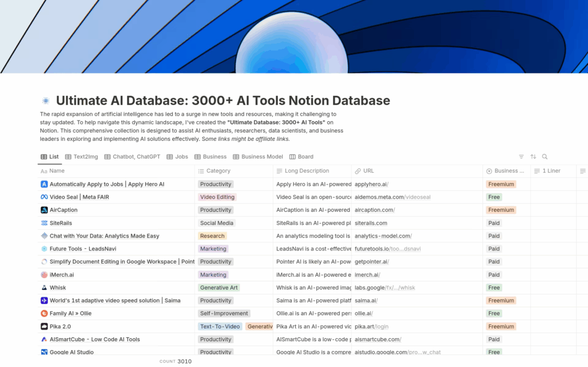This screenshot has height=367, width=588.
Task: Open the Category column header menu
Action: point(218,171)
